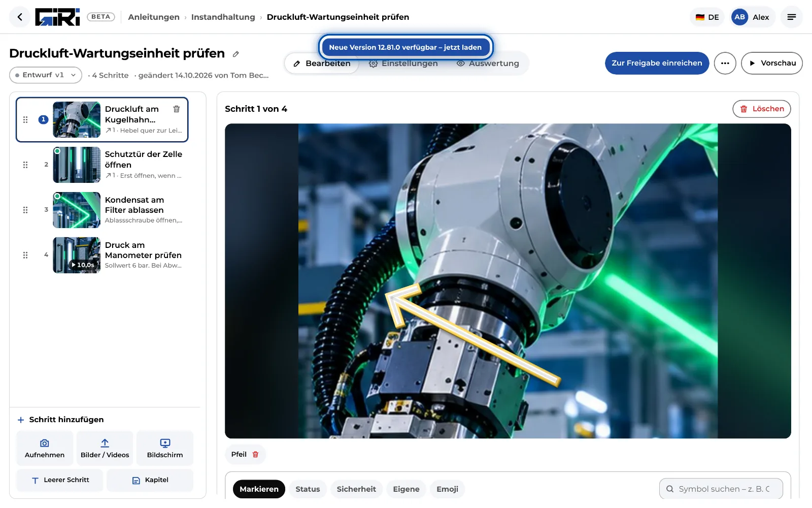Upload via Bilder / Videos button
Viewport: 812px width, 508px height.
point(105,448)
